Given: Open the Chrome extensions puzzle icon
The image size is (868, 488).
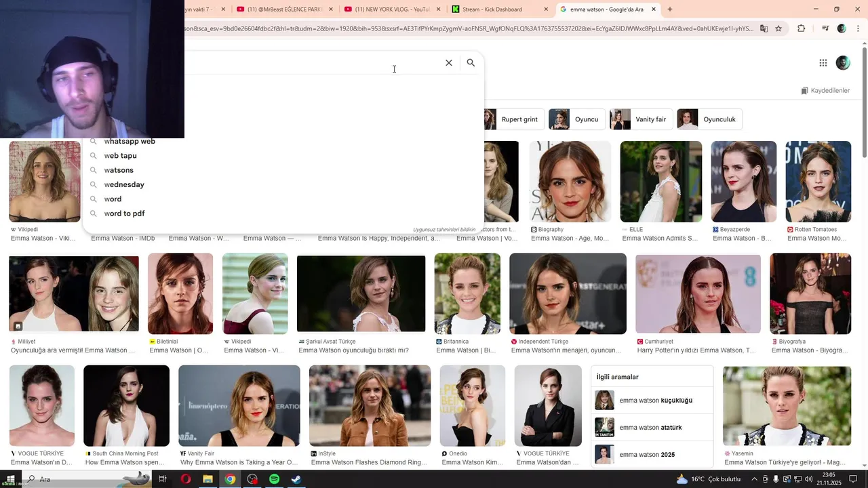Looking at the screenshot, I should pyautogui.click(x=801, y=28).
